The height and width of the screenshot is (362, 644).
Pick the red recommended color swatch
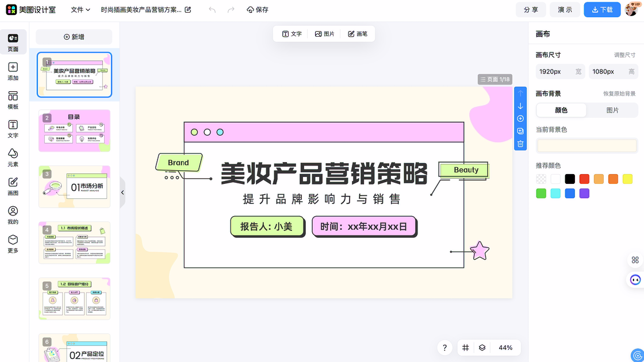(x=584, y=179)
